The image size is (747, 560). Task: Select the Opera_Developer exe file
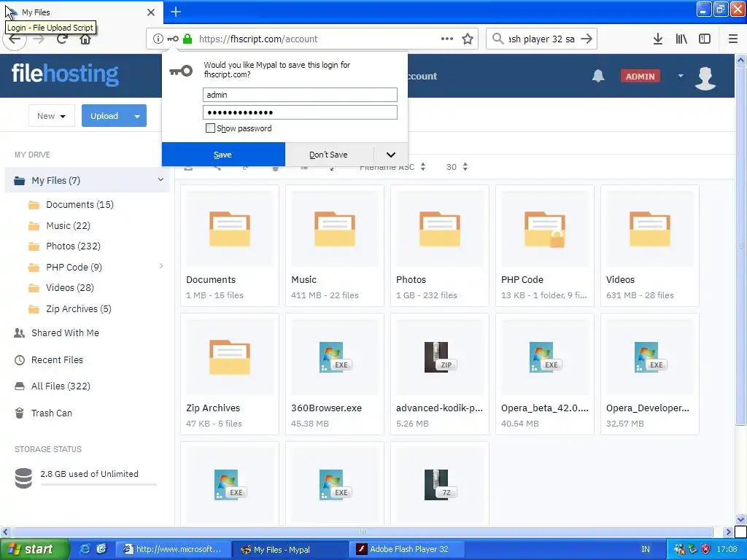649,357
